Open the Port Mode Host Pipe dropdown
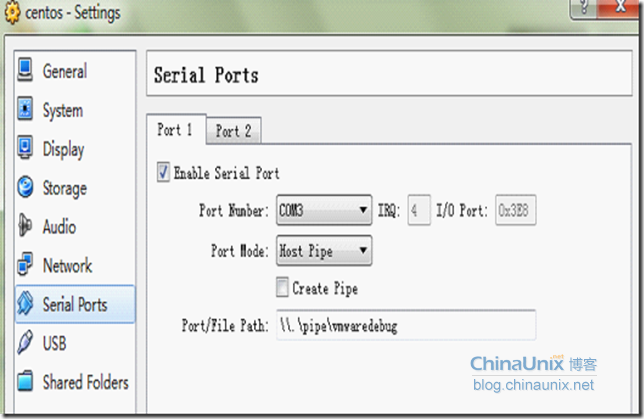This screenshot has height=419, width=644. pos(324,251)
